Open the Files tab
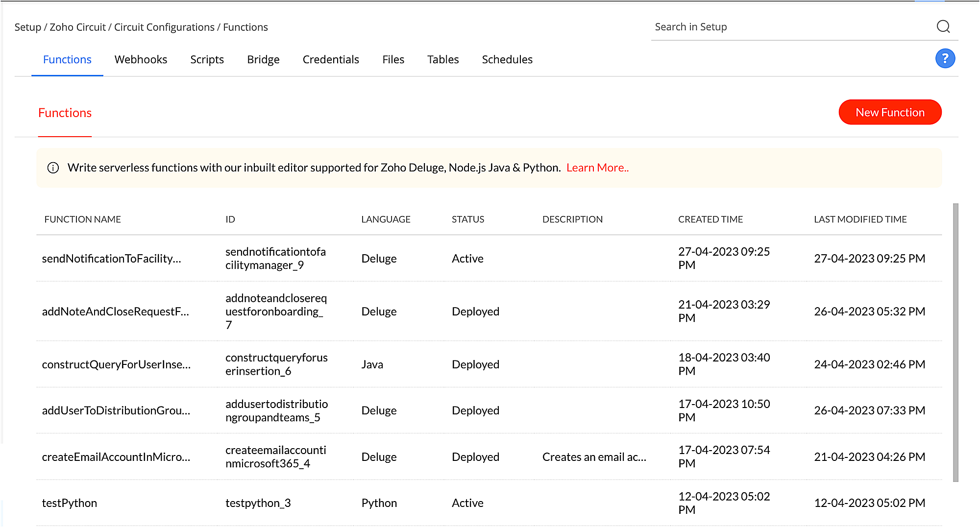Viewport: 980px width, 528px height. coord(393,60)
